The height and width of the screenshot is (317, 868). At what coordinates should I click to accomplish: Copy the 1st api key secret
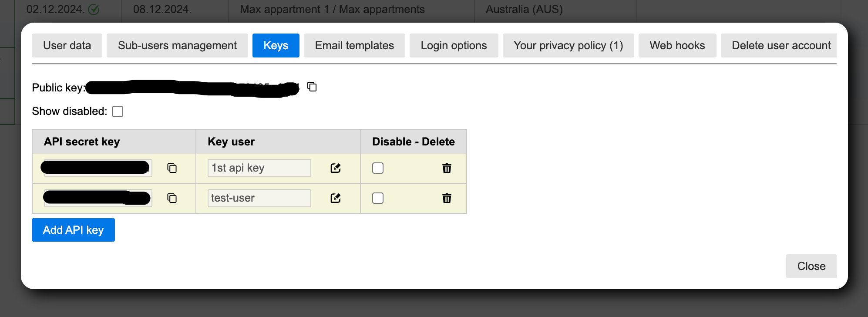coord(172,168)
